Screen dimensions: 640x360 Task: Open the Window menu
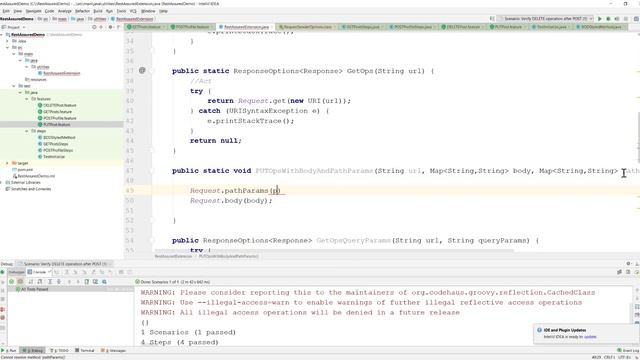148,11
